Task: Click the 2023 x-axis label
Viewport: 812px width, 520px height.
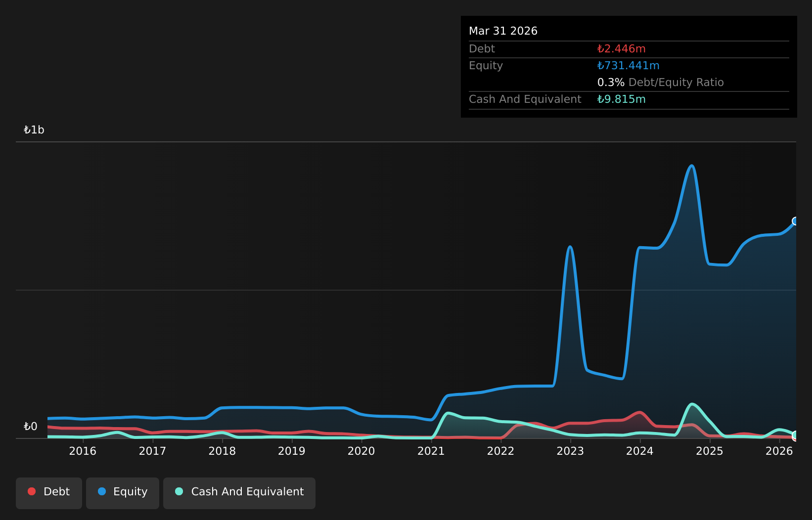Action: tap(571, 451)
